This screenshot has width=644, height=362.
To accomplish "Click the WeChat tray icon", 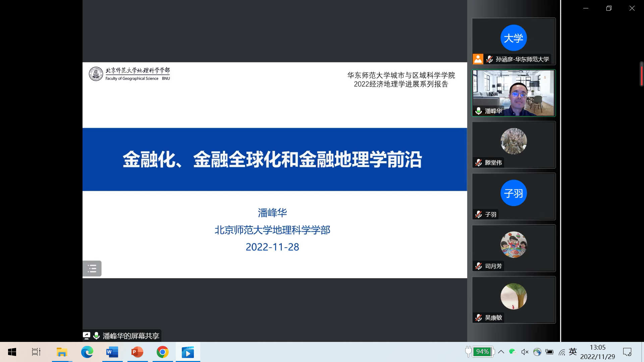I will click(x=512, y=352).
